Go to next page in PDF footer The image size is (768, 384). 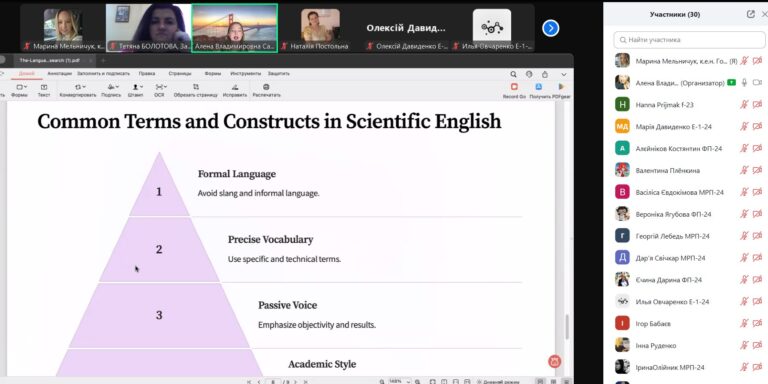(x=295, y=381)
